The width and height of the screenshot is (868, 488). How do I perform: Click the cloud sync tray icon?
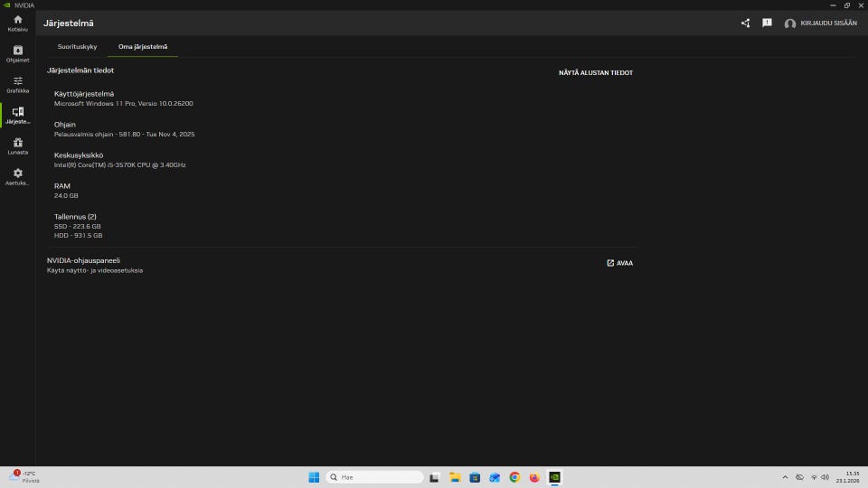tap(800, 477)
